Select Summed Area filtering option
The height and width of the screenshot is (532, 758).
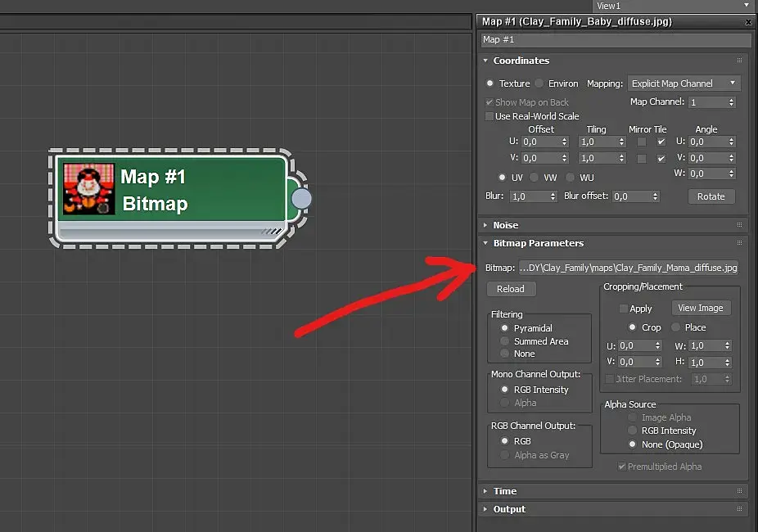coord(505,341)
